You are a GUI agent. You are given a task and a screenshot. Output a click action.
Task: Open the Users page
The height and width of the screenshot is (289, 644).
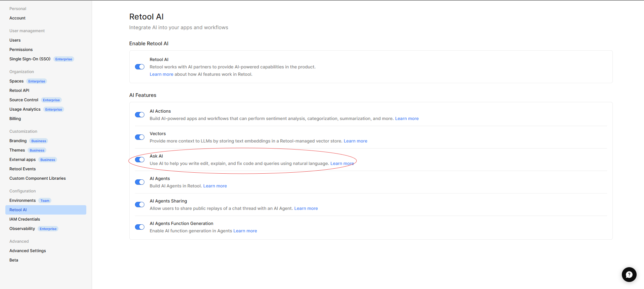tap(15, 40)
